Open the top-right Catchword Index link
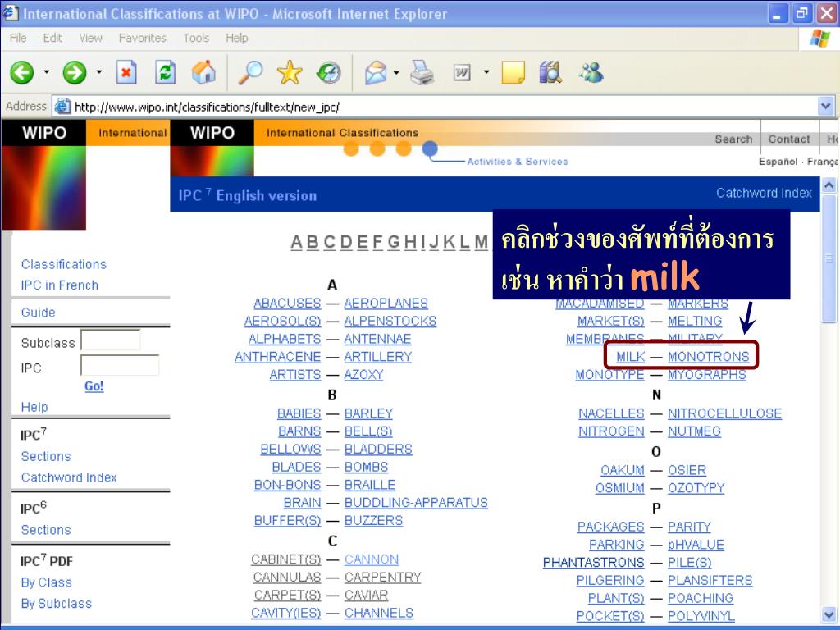Screen dimensions: 840x630 (x=764, y=193)
